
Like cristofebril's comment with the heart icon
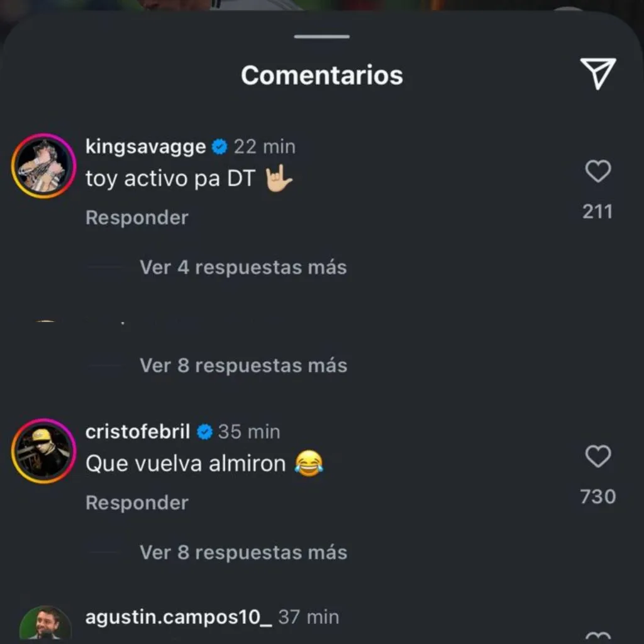(597, 457)
